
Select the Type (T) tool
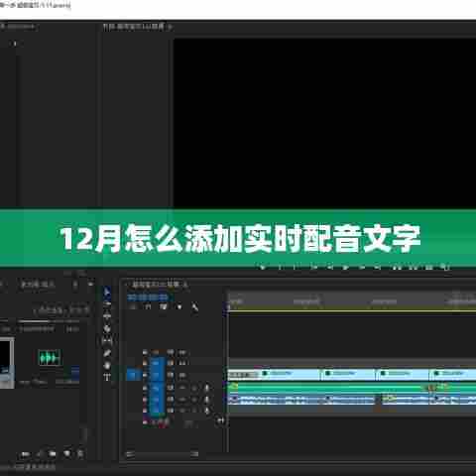tap(107, 377)
